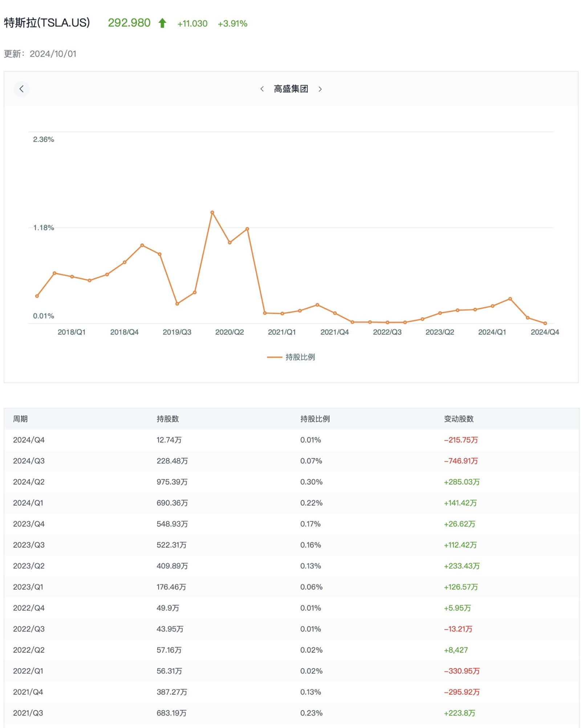Select the 2024/Q2 period row cell

pos(29,482)
